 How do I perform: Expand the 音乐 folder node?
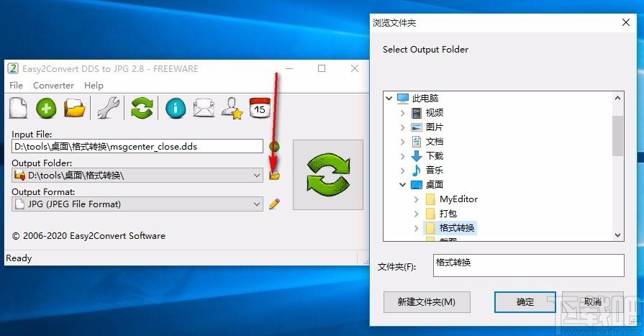tap(402, 171)
